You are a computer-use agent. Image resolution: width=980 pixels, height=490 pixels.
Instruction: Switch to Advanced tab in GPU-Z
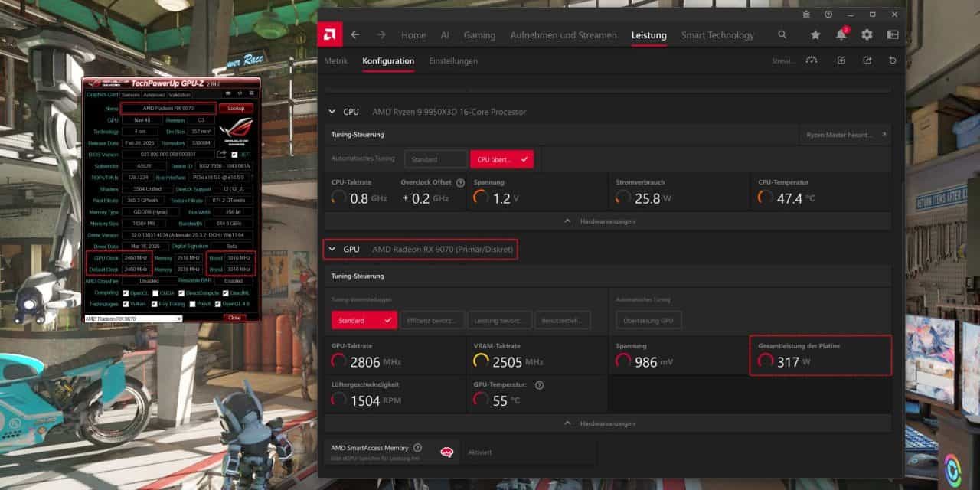[154, 95]
